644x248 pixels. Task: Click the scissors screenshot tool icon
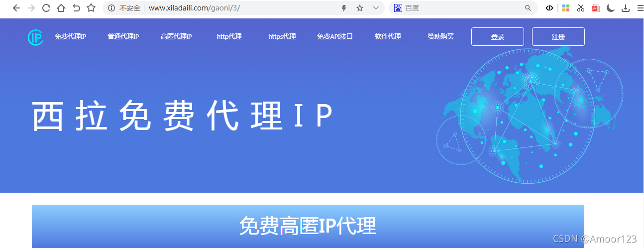pos(581,8)
